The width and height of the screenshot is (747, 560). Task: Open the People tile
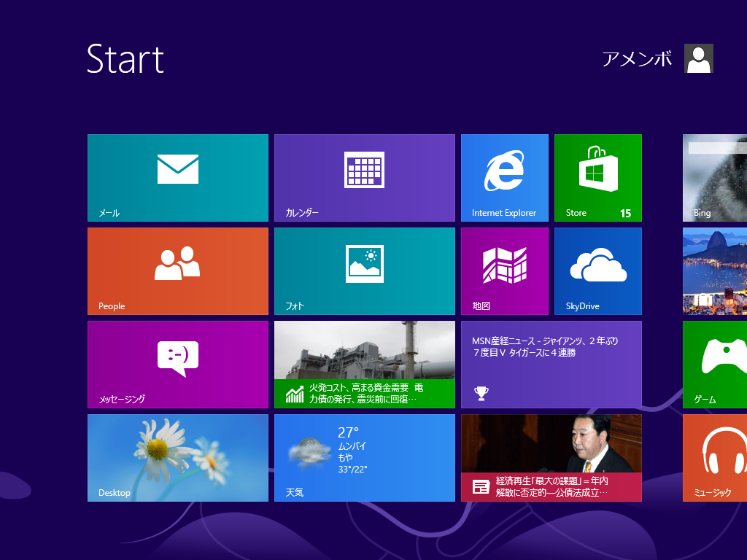pos(178,271)
